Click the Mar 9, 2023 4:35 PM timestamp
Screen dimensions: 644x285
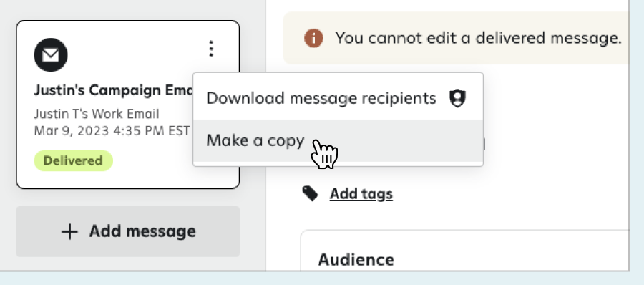[x=112, y=131]
